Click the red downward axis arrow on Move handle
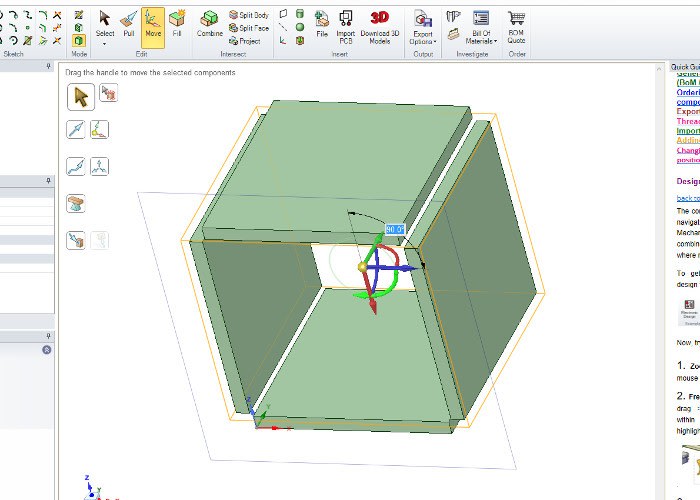The width and height of the screenshot is (700, 500). 372,306
